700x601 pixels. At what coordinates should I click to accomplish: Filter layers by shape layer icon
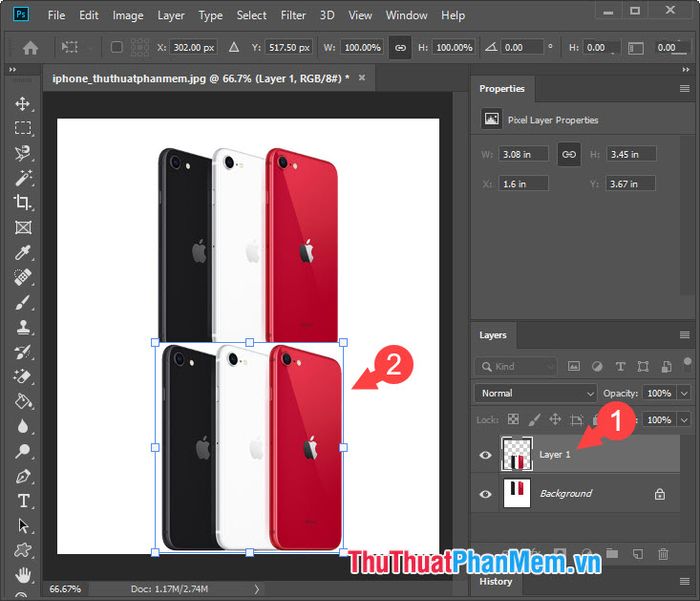pyautogui.click(x=643, y=367)
